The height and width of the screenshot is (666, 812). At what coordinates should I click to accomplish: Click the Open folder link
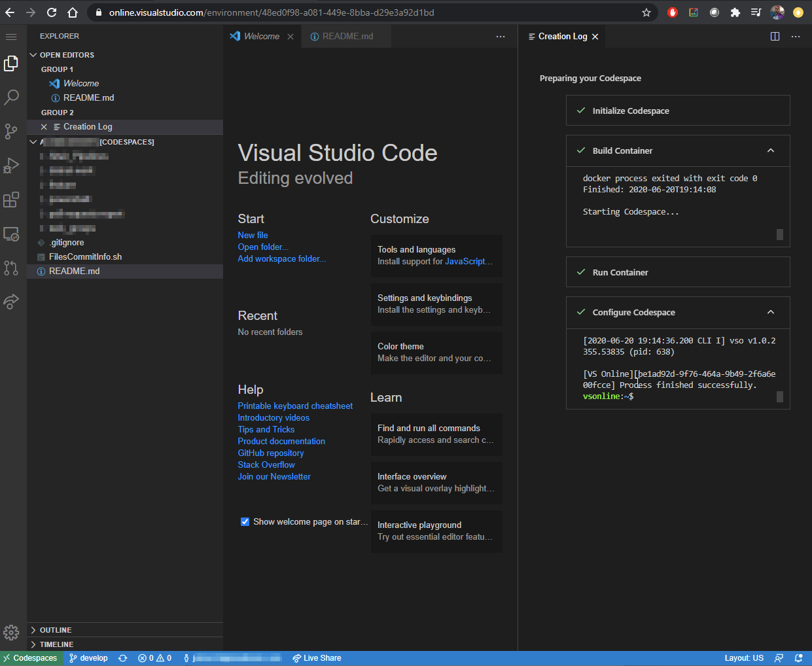pos(263,247)
